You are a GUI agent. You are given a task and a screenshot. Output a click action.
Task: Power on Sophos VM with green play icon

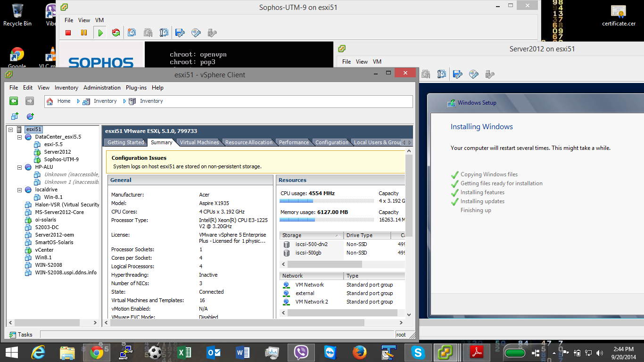pos(100,33)
